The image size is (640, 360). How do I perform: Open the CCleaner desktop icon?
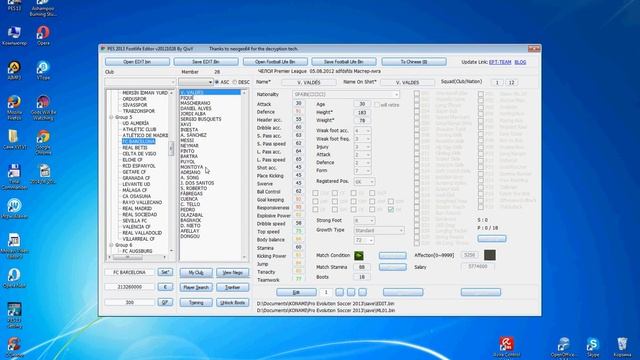point(14,347)
